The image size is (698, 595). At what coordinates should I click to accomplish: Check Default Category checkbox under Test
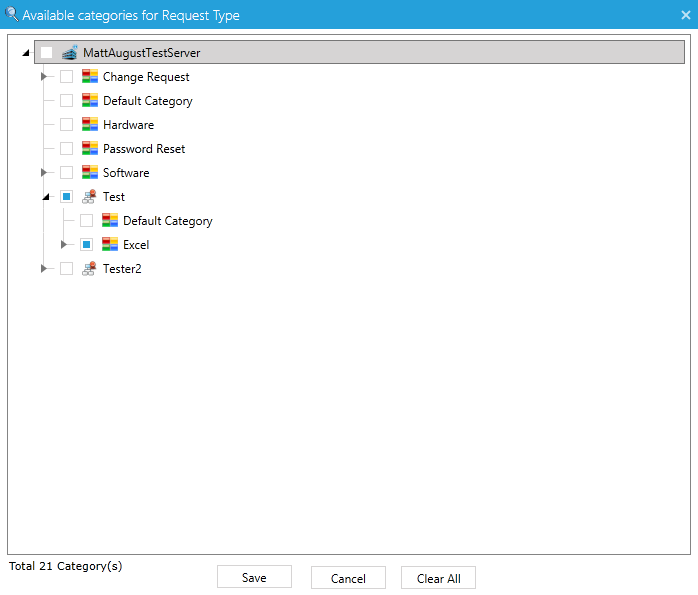tap(86, 221)
